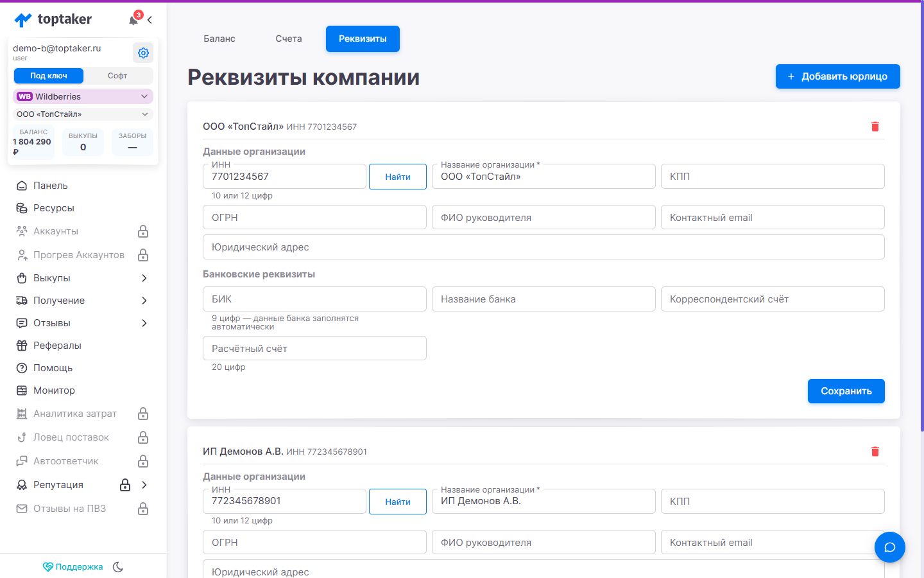The height and width of the screenshot is (578, 924).
Task: Click Найти next to ИНН 772345678901
Action: tap(398, 502)
